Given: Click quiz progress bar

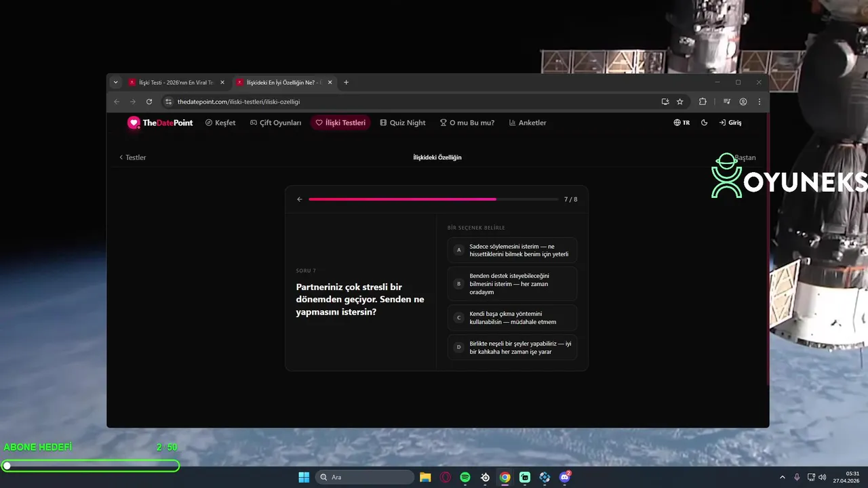Looking at the screenshot, I should [433, 199].
